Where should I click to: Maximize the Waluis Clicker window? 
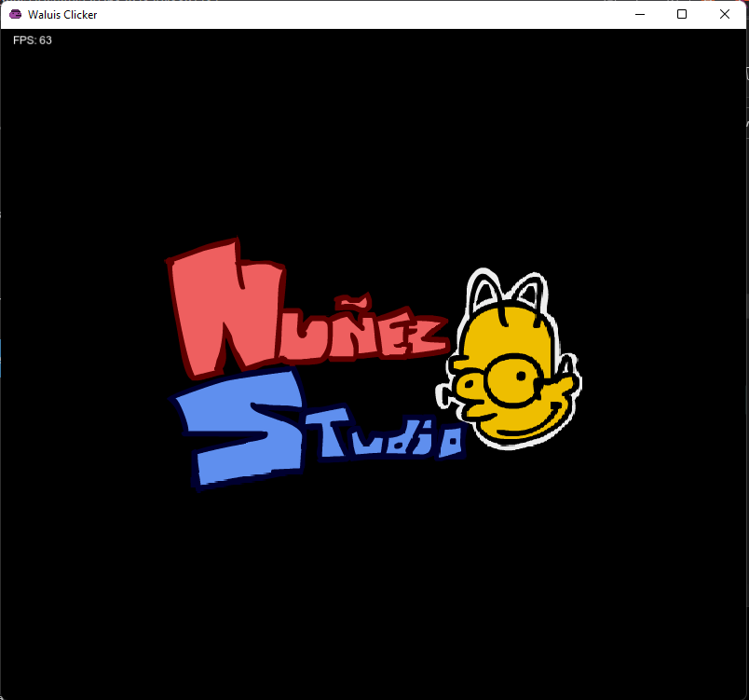click(x=682, y=14)
